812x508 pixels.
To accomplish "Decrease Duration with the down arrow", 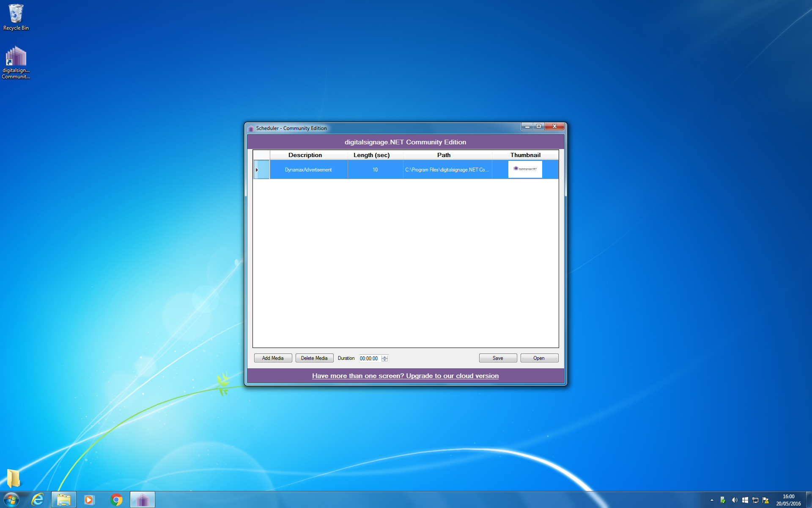I will click(384, 360).
